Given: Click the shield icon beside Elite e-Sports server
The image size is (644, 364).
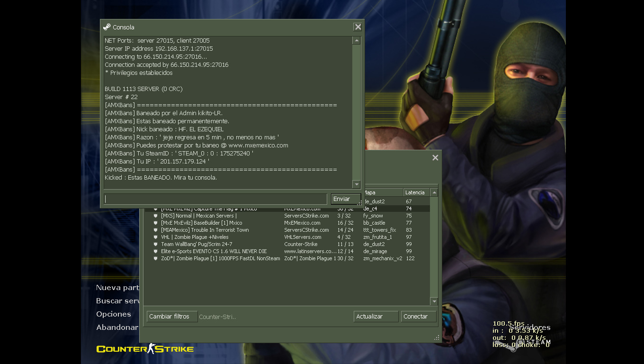Looking at the screenshot, I should (x=155, y=251).
